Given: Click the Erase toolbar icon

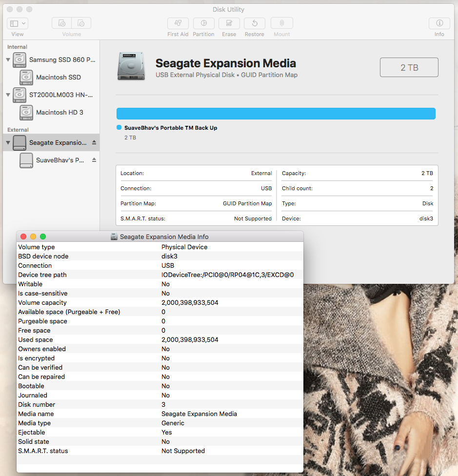Looking at the screenshot, I should pos(229,23).
